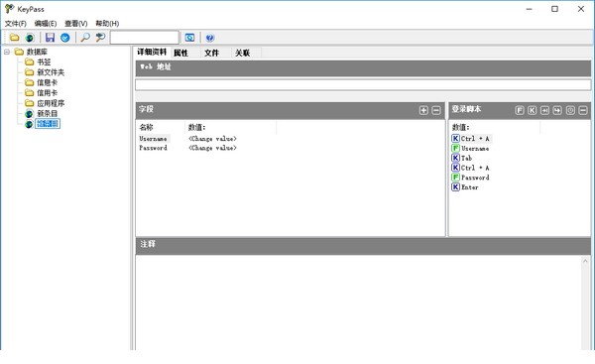
Task: Click the Web 地址 input field
Action: coord(363,84)
